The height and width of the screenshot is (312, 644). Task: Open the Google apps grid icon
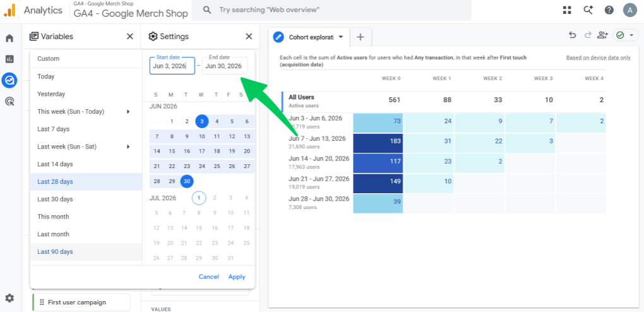[x=567, y=10]
